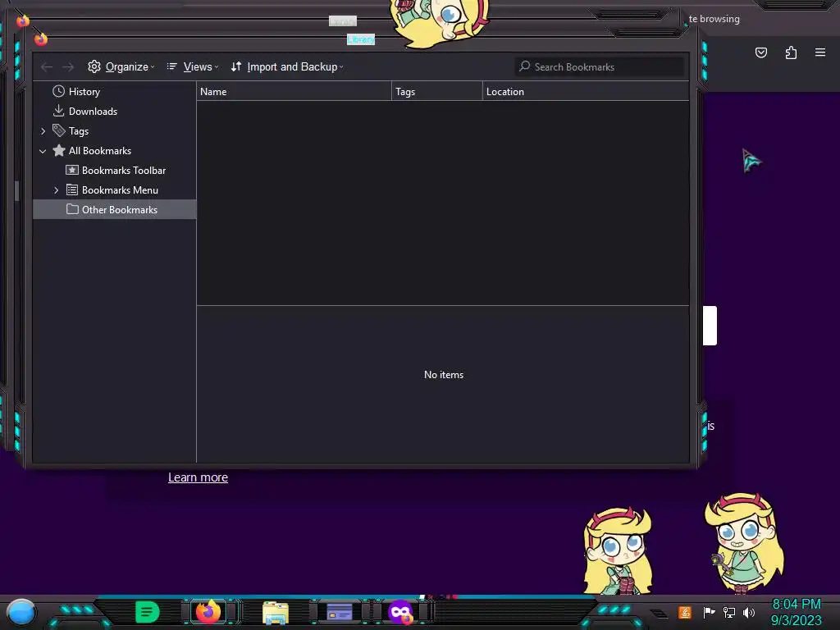Click the Bookmarks Menu list icon
840x630 pixels.
tap(72, 189)
